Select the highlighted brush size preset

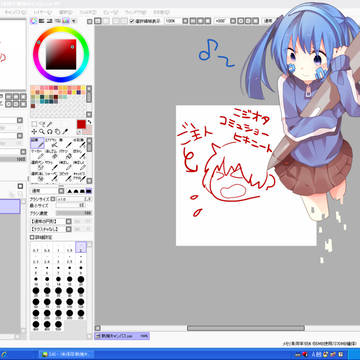pos(81,247)
